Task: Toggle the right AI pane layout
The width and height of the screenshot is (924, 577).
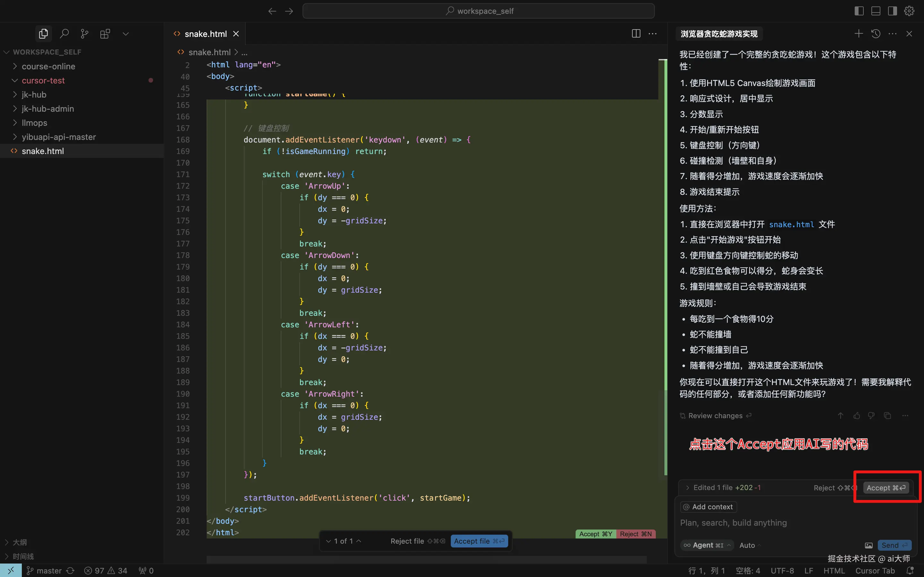Action: coord(892,11)
